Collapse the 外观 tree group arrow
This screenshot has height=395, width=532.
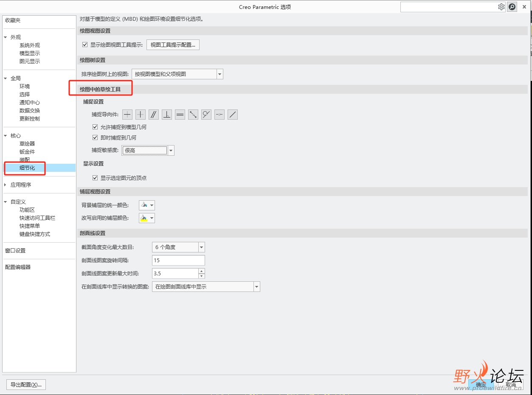pos(6,37)
